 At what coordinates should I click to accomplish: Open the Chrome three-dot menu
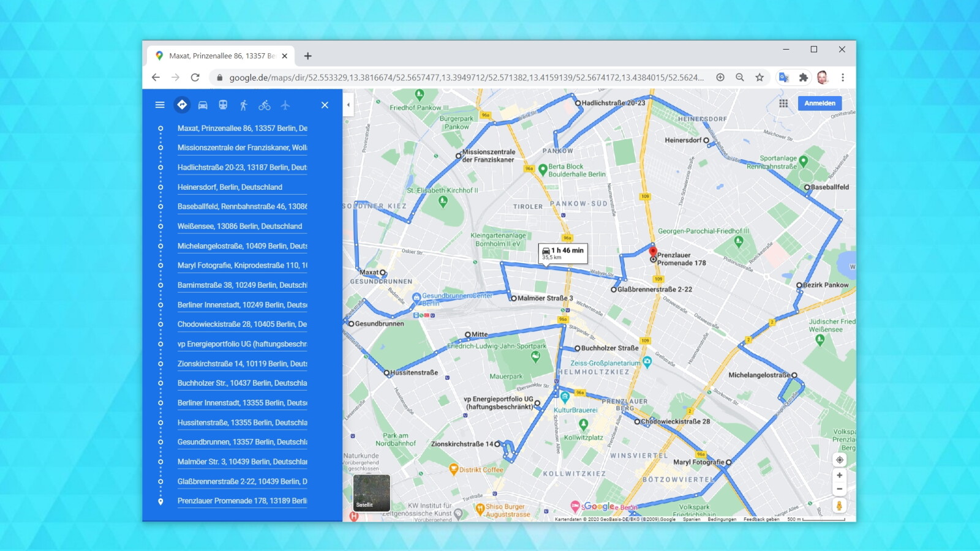[x=843, y=77]
